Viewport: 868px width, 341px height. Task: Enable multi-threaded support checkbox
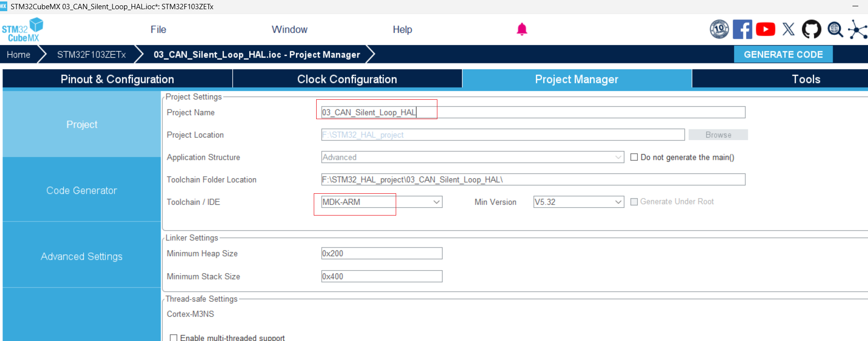(x=173, y=338)
